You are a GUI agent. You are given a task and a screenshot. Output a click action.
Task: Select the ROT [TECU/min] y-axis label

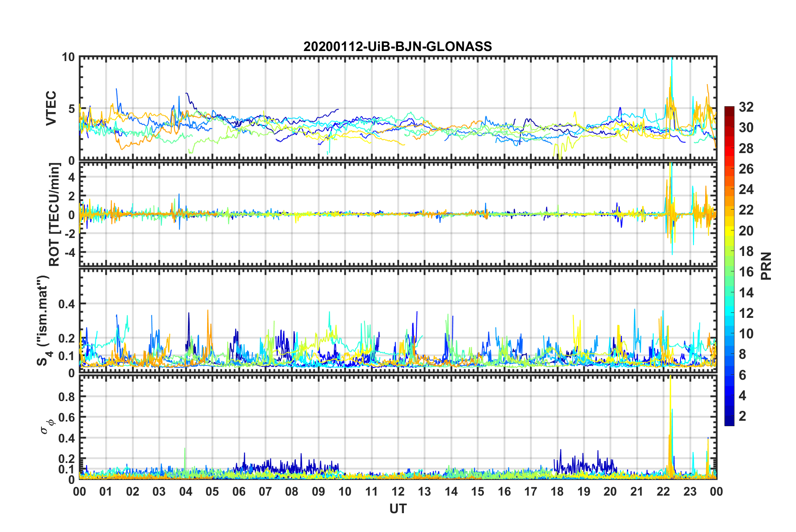tap(54, 215)
